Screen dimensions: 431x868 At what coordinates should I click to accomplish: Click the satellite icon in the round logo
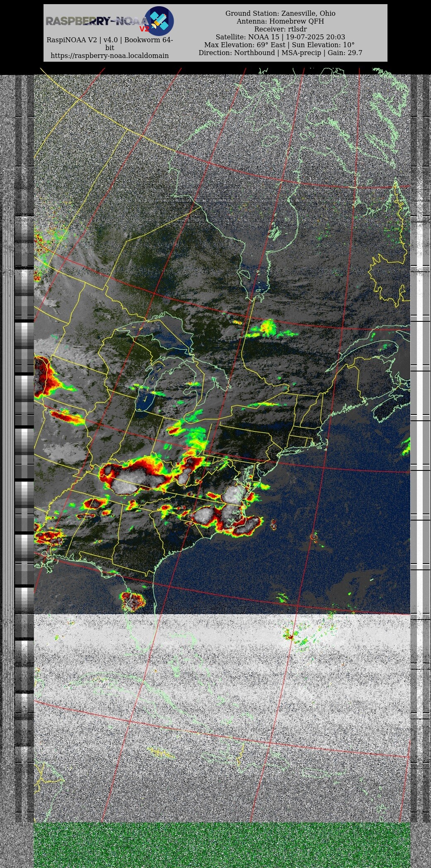click(159, 21)
